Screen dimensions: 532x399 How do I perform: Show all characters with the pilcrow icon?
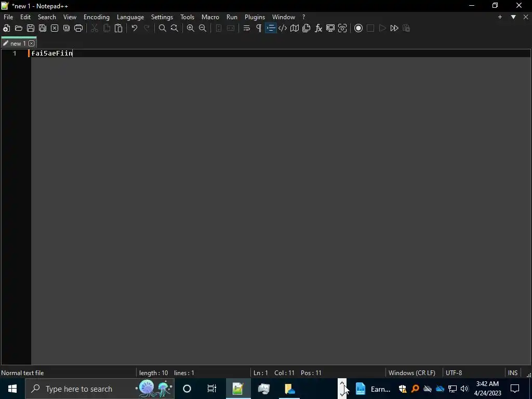coord(259,28)
